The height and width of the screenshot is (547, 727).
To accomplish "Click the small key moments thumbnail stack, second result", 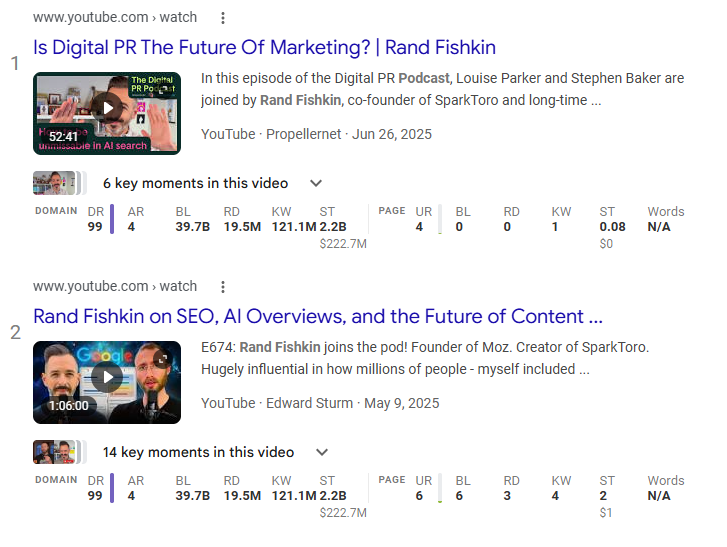I will click(57, 452).
